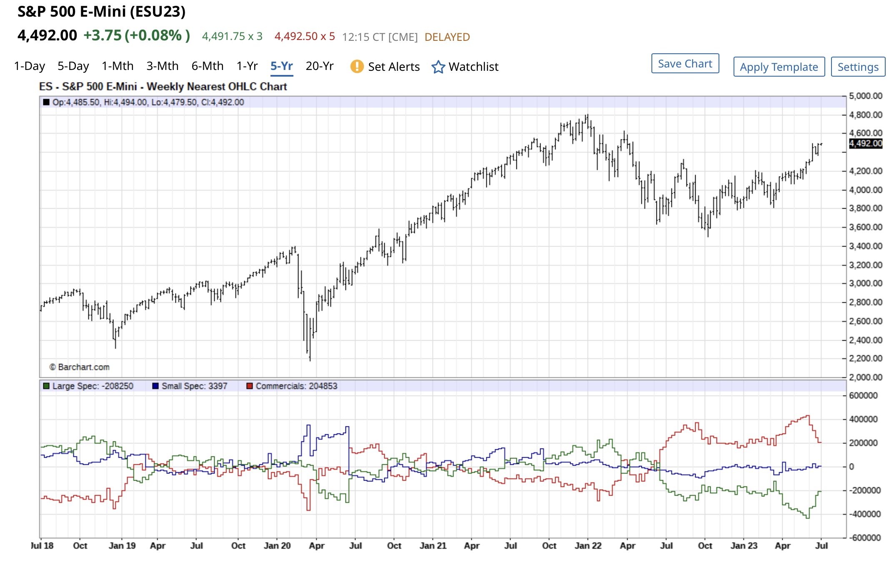The image size is (894, 588).
Task: Click the Jan 20 x-axis label
Action: click(x=277, y=546)
